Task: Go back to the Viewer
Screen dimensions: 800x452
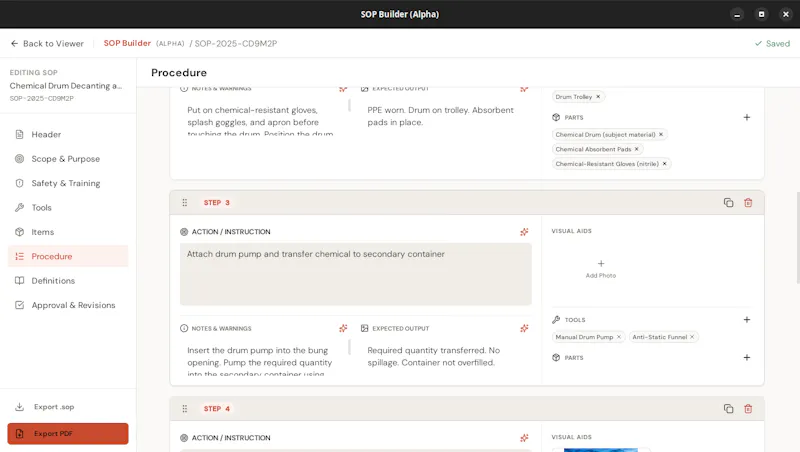Action: 47,43
